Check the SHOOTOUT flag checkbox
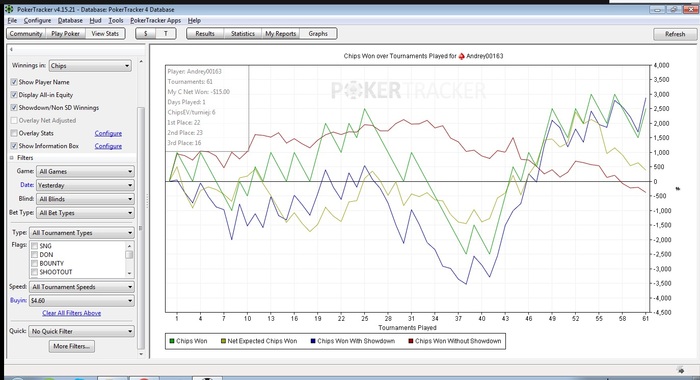 tap(34, 272)
